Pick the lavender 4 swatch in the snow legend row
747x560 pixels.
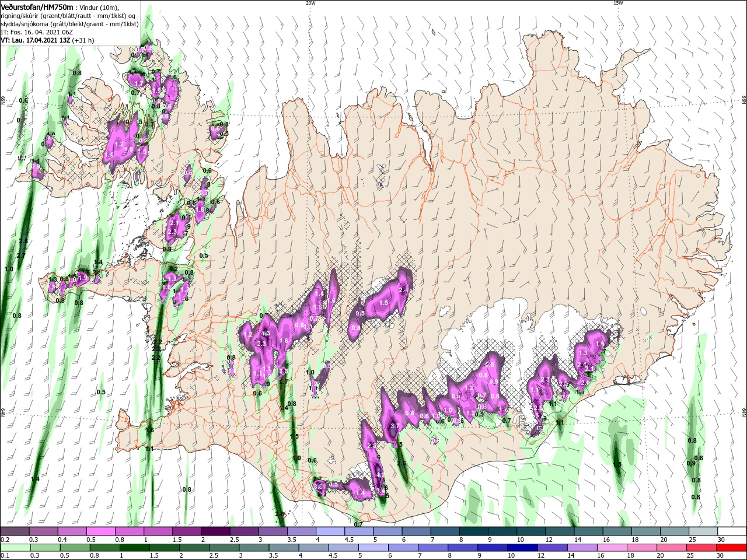330,531
